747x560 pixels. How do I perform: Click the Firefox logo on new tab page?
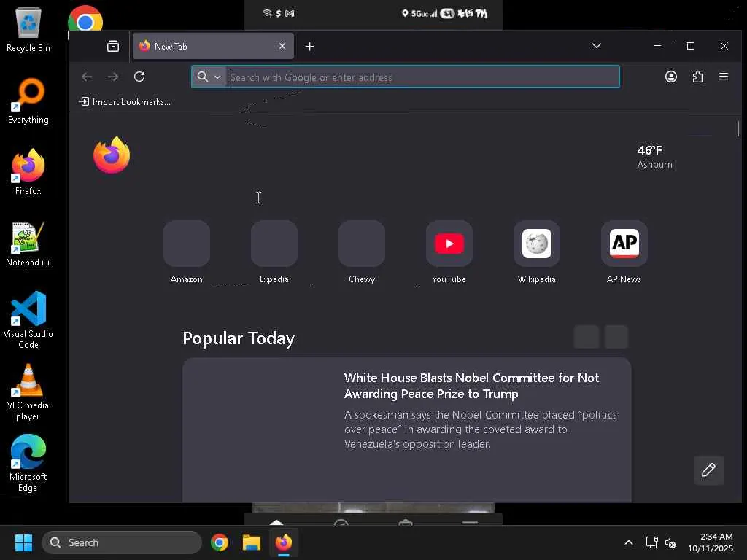point(112,155)
